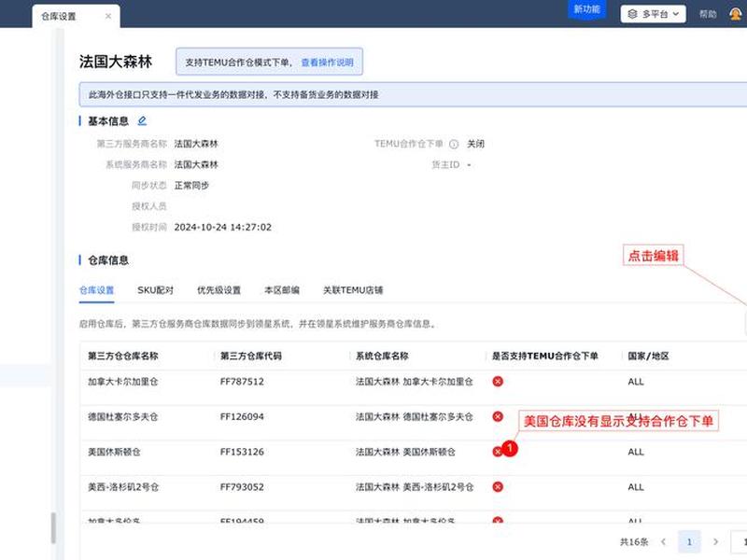Screen dimensions: 747x560
Task: Click the red status icon for 美西-洛杉矶2号仓
Action: [x=498, y=486]
